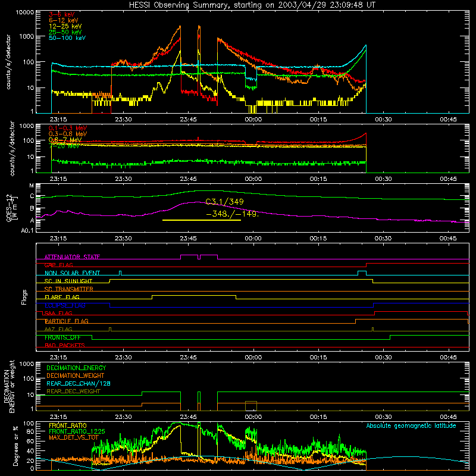Click the 0.8-7 MeV legend label

click(x=65, y=140)
